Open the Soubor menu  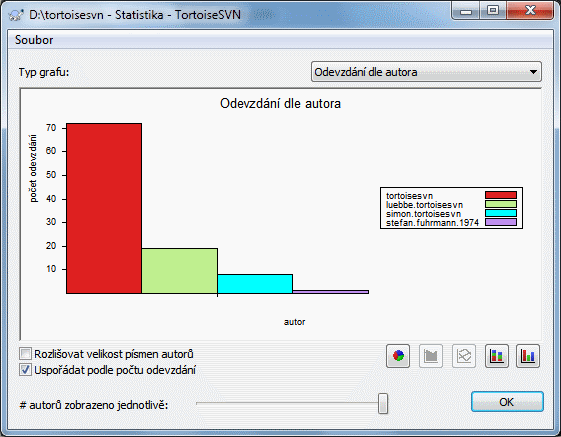[34, 40]
